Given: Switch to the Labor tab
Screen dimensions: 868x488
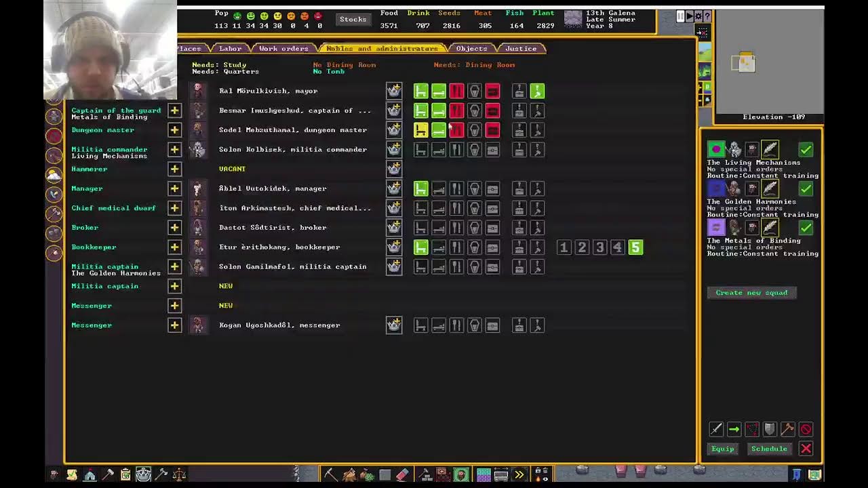Looking at the screenshot, I should [230, 48].
